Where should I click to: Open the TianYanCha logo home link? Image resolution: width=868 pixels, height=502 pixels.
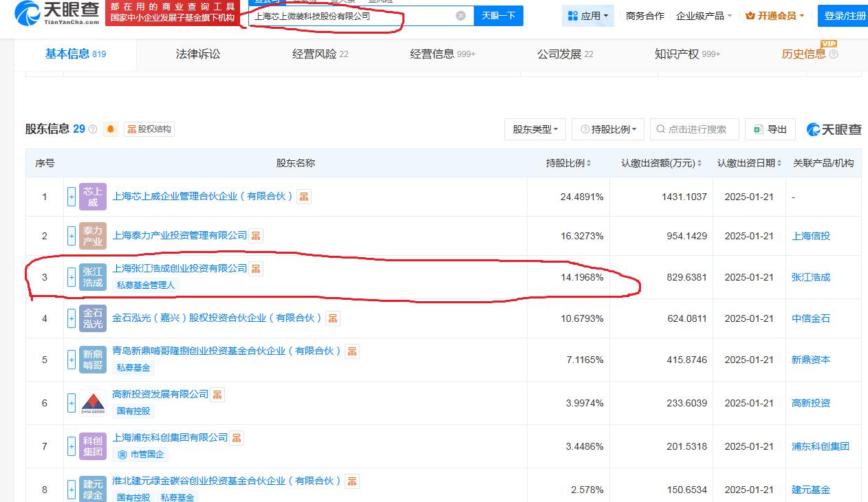click(x=57, y=13)
